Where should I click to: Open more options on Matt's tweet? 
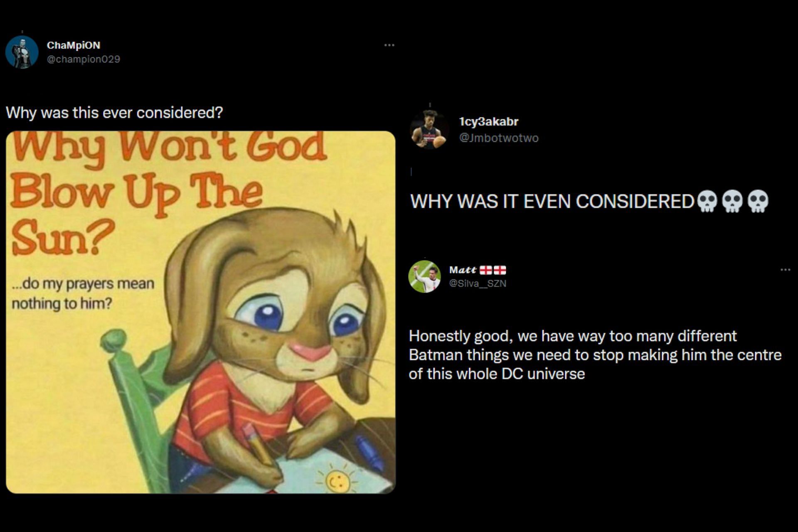[x=785, y=270]
